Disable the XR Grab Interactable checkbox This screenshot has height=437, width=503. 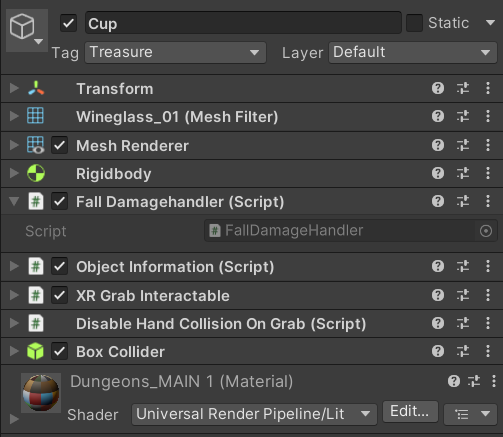coord(59,295)
